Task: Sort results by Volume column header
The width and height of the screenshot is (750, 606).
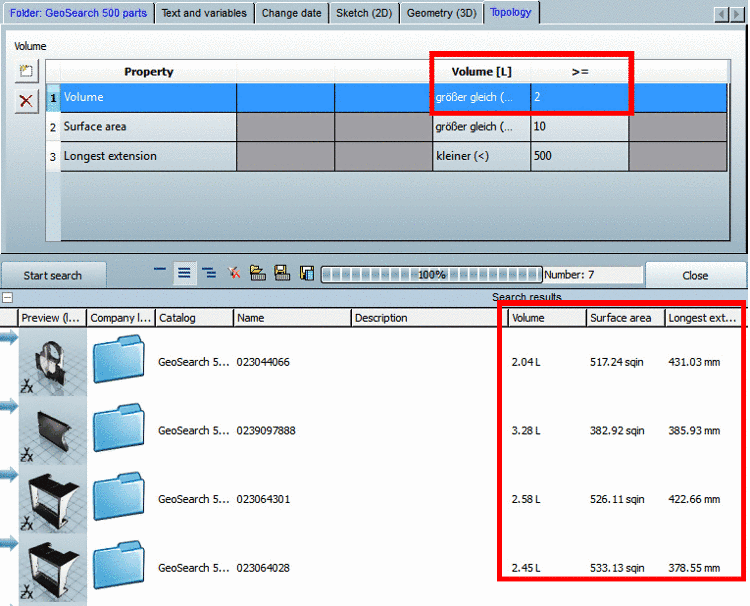Action: click(x=547, y=318)
